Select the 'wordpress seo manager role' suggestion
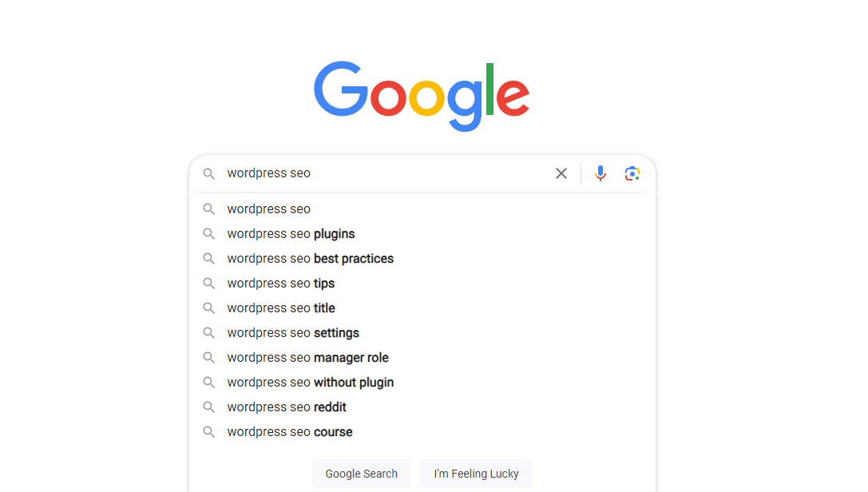 pyautogui.click(x=307, y=357)
